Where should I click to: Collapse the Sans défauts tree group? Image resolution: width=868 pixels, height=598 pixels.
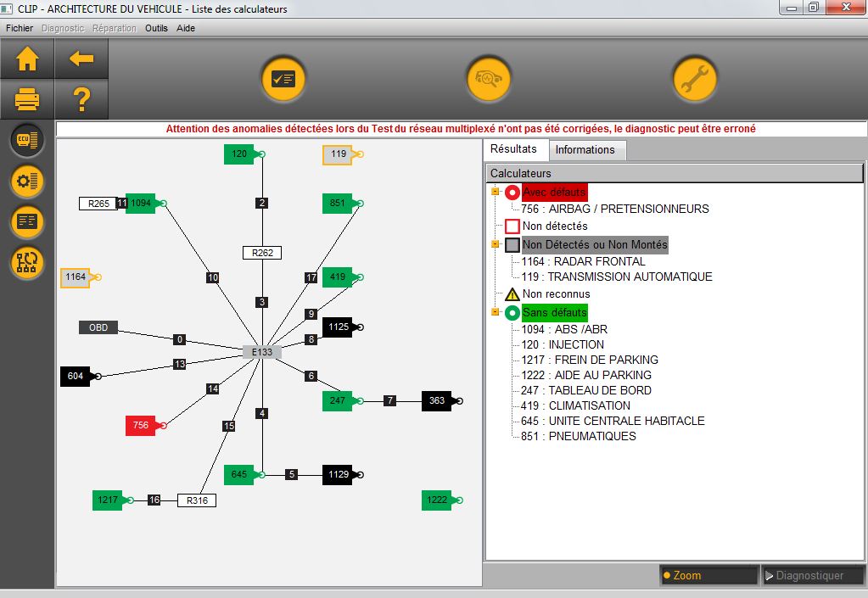[x=494, y=313]
